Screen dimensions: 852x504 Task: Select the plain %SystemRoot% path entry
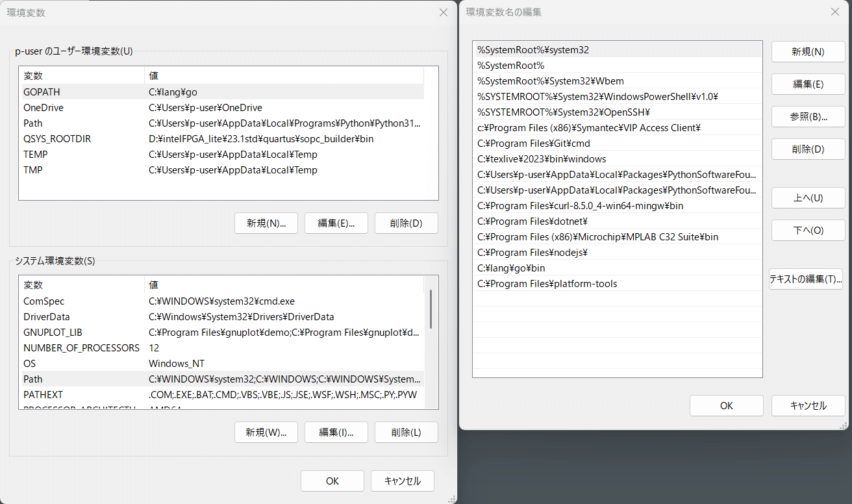click(x=617, y=65)
